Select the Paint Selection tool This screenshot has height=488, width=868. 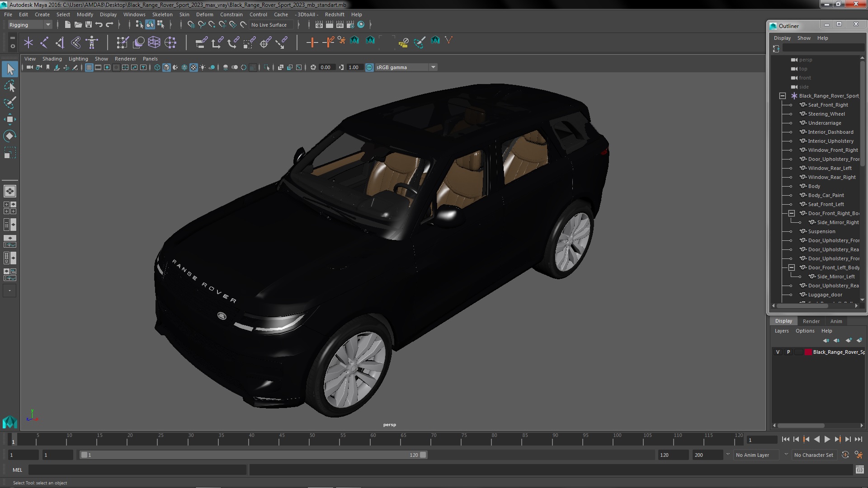9,103
